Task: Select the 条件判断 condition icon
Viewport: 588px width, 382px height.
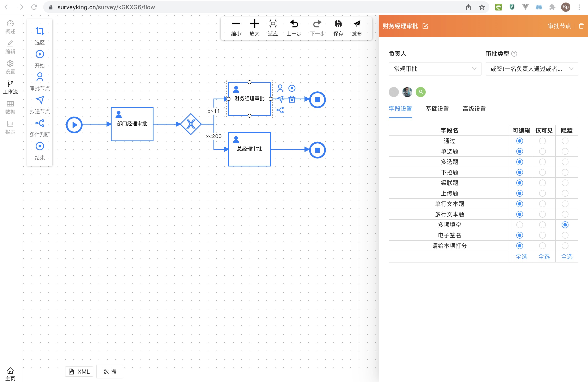Action: click(x=40, y=123)
